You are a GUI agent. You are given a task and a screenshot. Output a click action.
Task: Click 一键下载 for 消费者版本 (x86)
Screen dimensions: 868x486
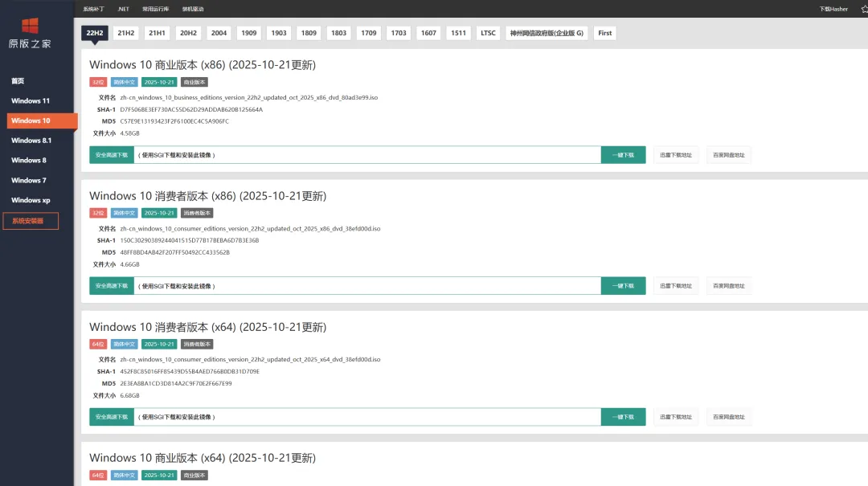pos(624,286)
